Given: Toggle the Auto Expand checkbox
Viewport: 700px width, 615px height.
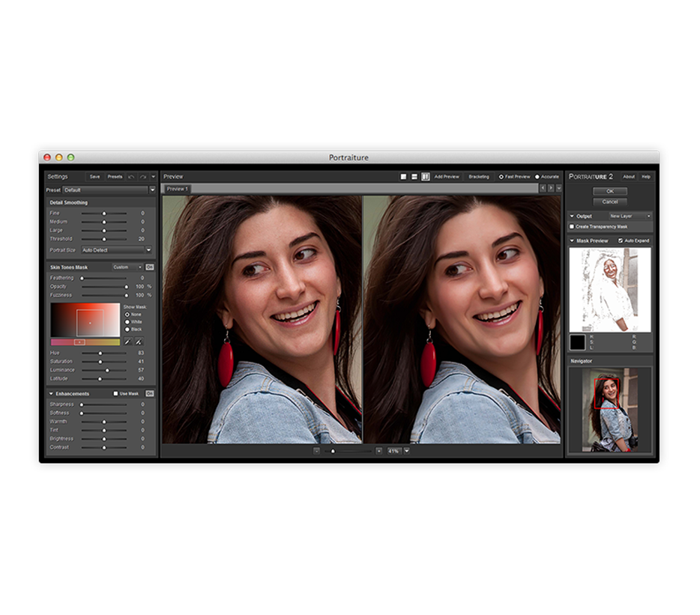Looking at the screenshot, I should pos(621,240).
